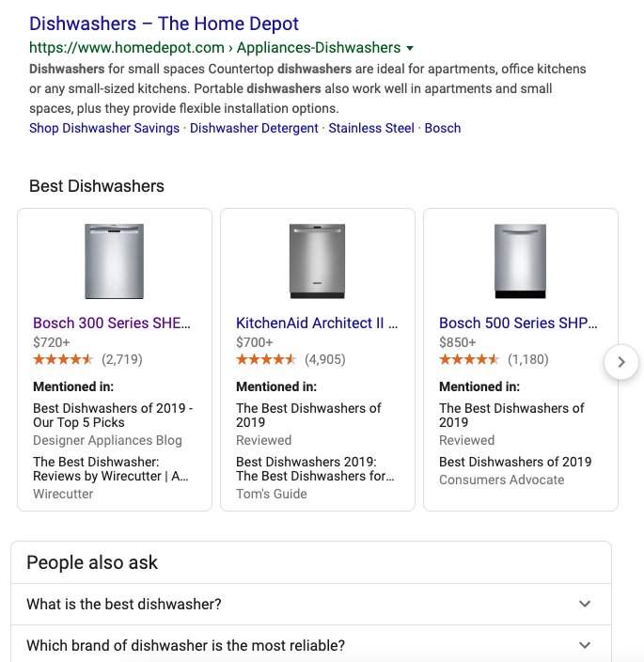Screen dimensions: 644x662
Task: Open "Best Dishwashers of 2019 - Our Top 5 Picks"
Action: tap(113, 416)
